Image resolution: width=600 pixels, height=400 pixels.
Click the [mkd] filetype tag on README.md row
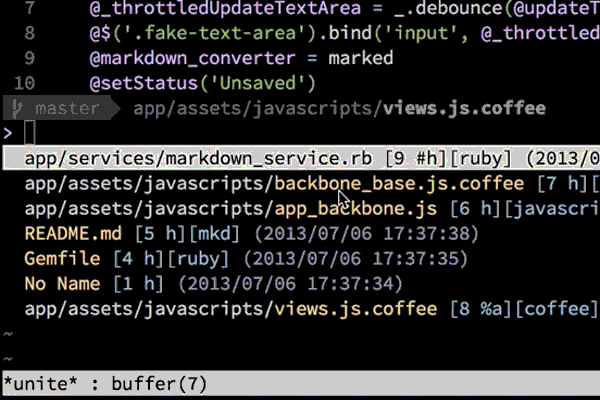(214, 233)
